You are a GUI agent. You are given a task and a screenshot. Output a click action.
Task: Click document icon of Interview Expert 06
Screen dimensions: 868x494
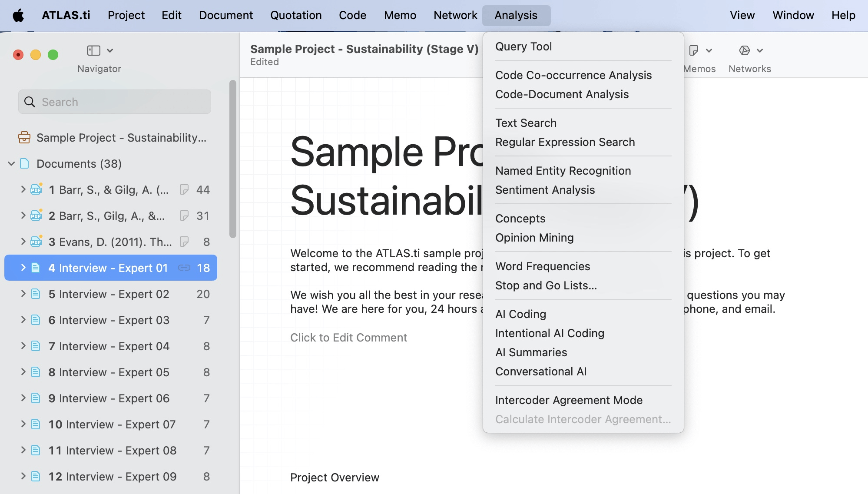point(36,398)
